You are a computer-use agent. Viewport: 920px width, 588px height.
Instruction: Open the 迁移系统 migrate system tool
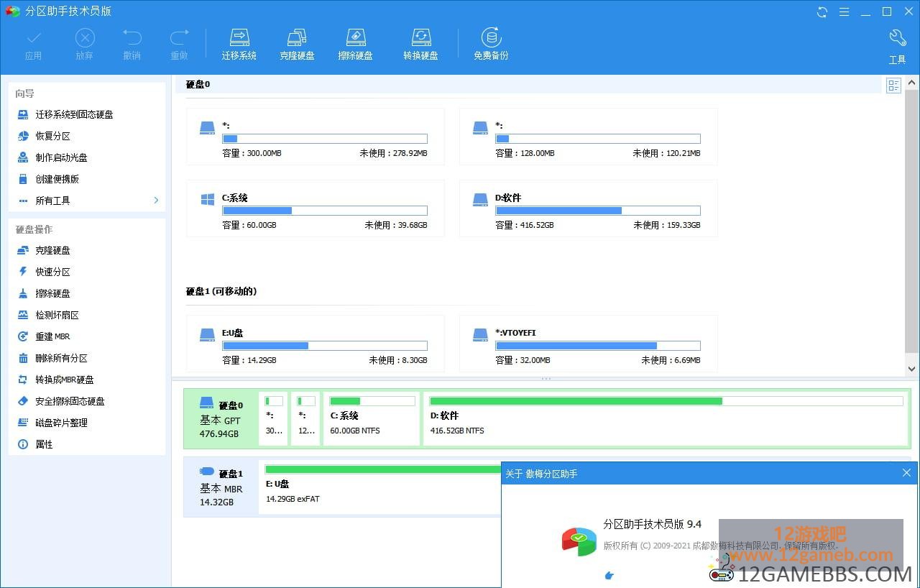pos(239,45)
